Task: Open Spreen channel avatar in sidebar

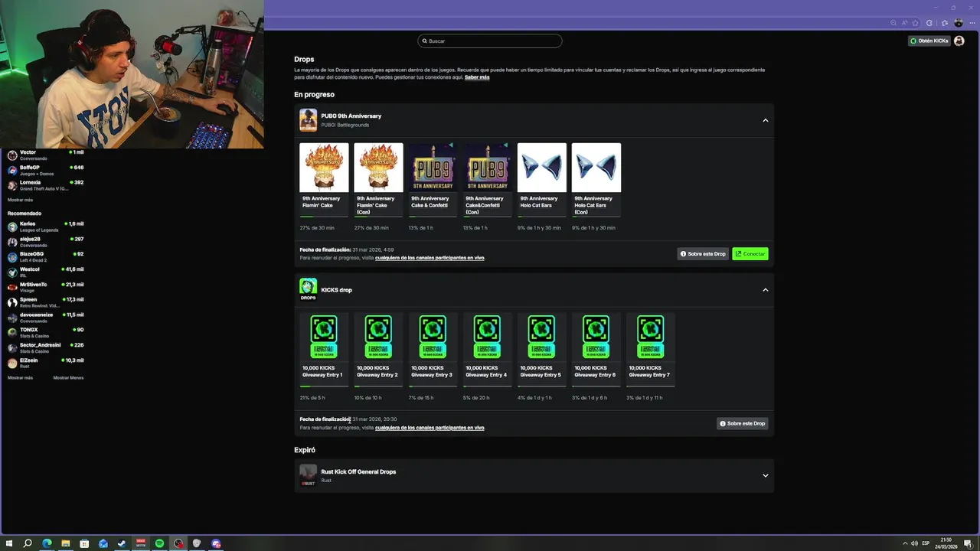Action: (x=12, y=302)
